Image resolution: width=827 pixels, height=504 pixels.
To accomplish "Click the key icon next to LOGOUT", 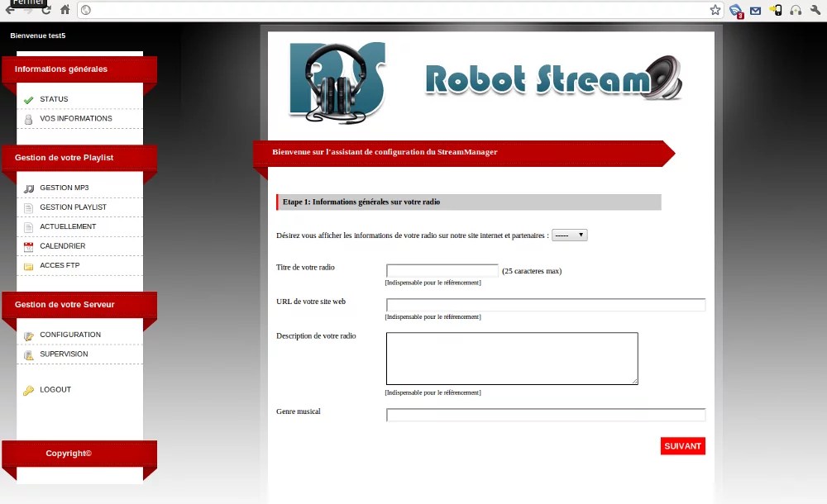I will point(28,390).
